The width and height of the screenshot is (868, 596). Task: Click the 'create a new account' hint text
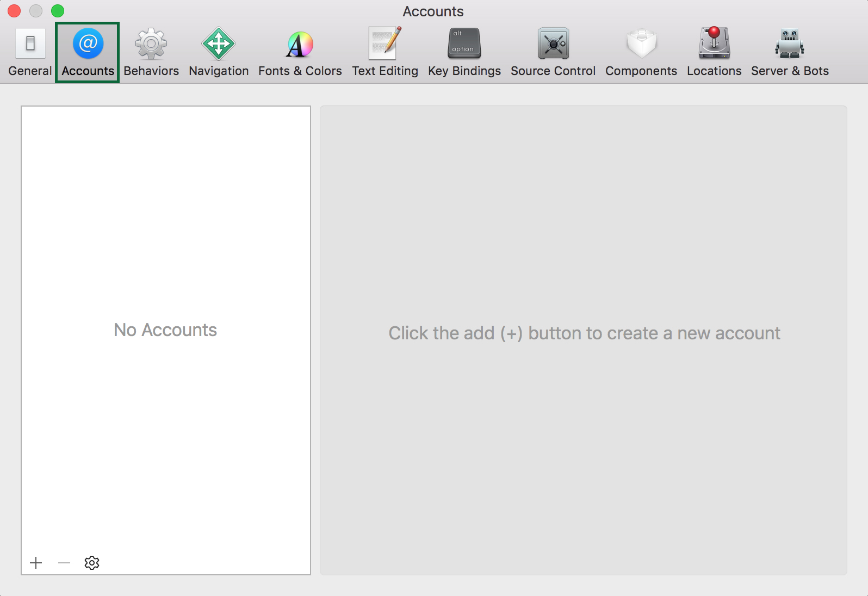pyautogui.click(x=585, y=333)
